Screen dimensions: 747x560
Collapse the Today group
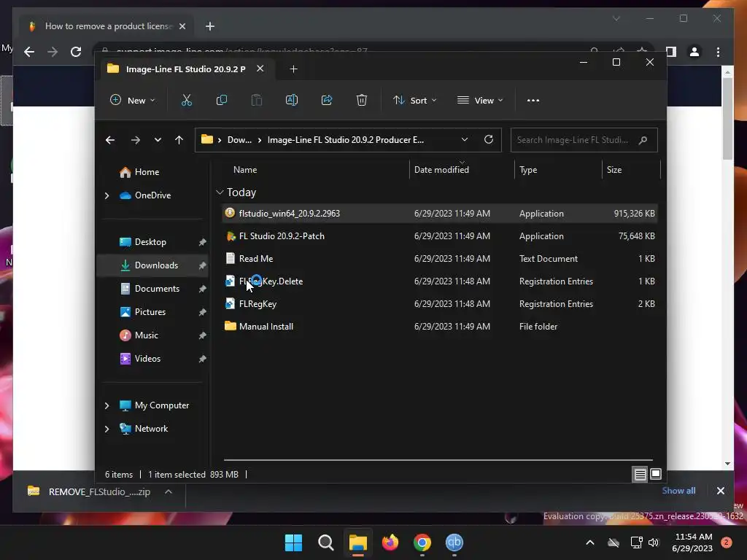click(x=220, y=192)
